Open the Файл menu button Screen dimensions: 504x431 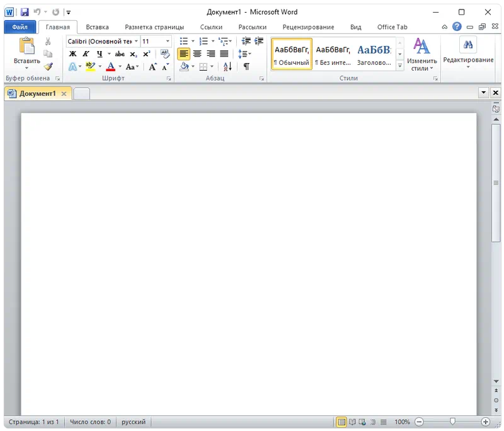(20, 27)
